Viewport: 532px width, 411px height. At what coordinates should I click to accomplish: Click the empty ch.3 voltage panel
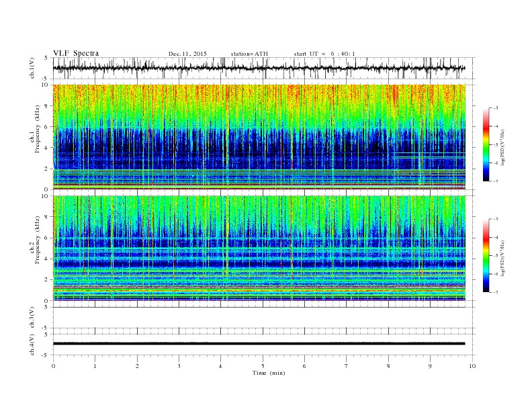click(263, 318)
